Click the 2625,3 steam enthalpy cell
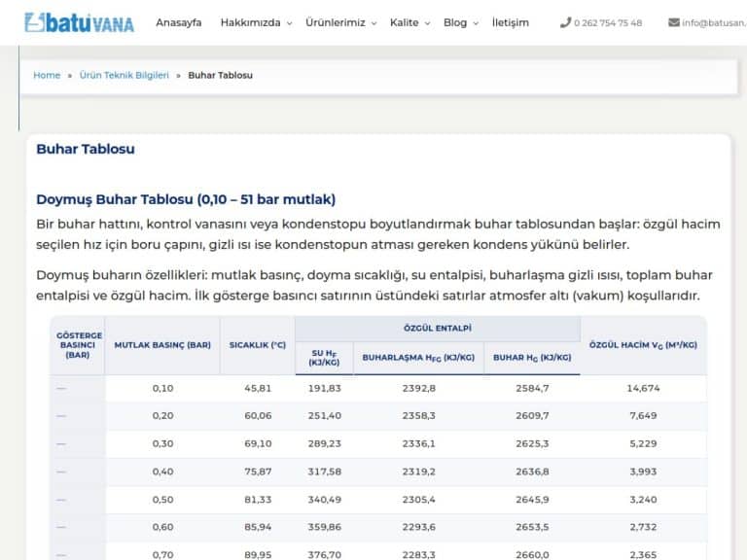This screenshot has width=747, height=560. (x=532, y=443)
